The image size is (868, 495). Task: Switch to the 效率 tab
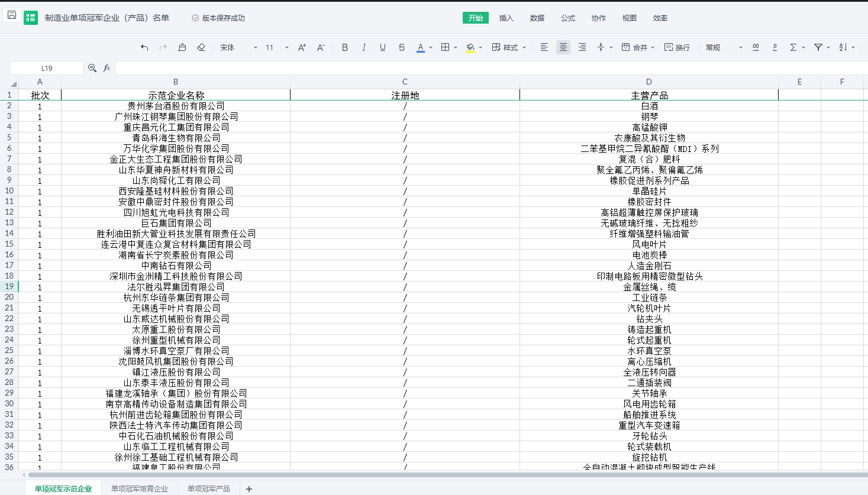pos(660,18)
